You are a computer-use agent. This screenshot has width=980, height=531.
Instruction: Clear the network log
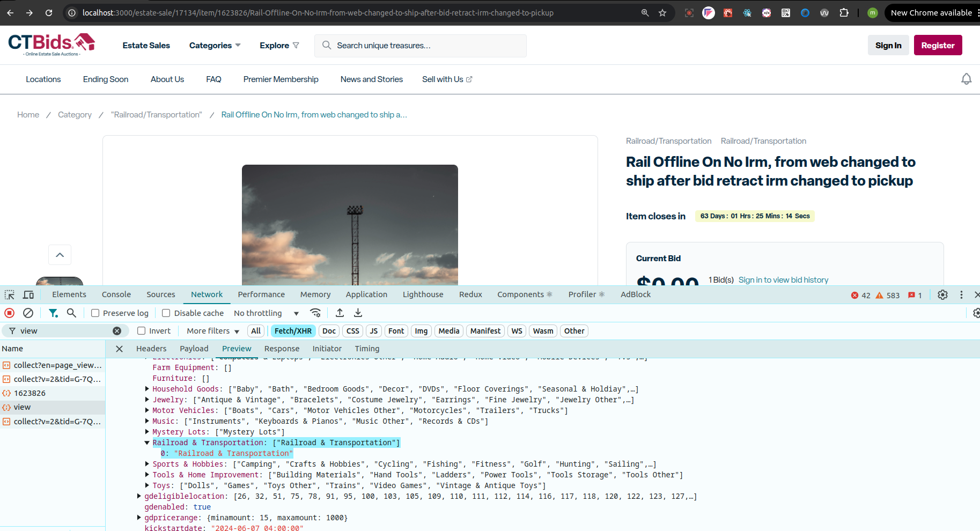click(x=28, y=313)
